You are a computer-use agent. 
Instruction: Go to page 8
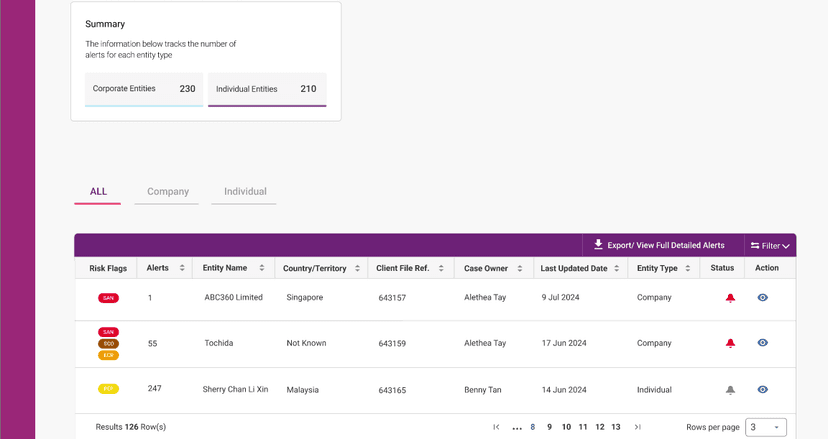tap(532, 427)
